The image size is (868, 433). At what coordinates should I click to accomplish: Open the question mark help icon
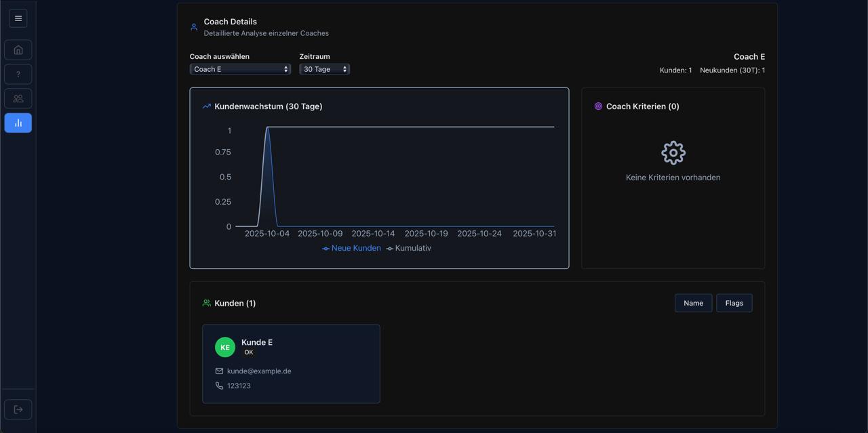pos(18,75)
